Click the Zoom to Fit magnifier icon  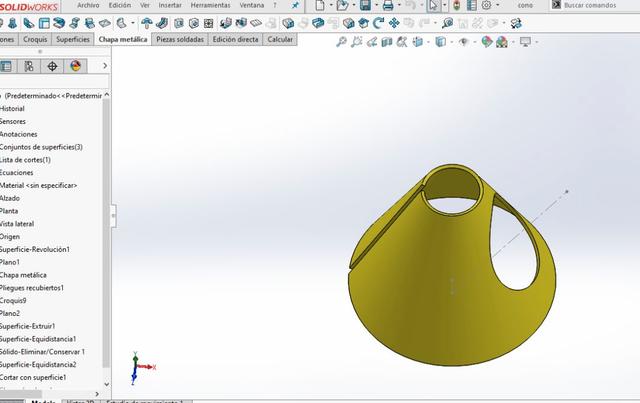coord(341,42)
